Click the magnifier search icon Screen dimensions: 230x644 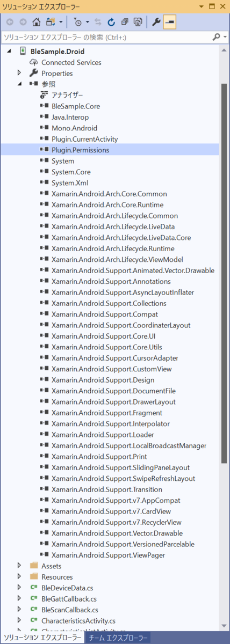pyautogui.click(x=216, y=37)
